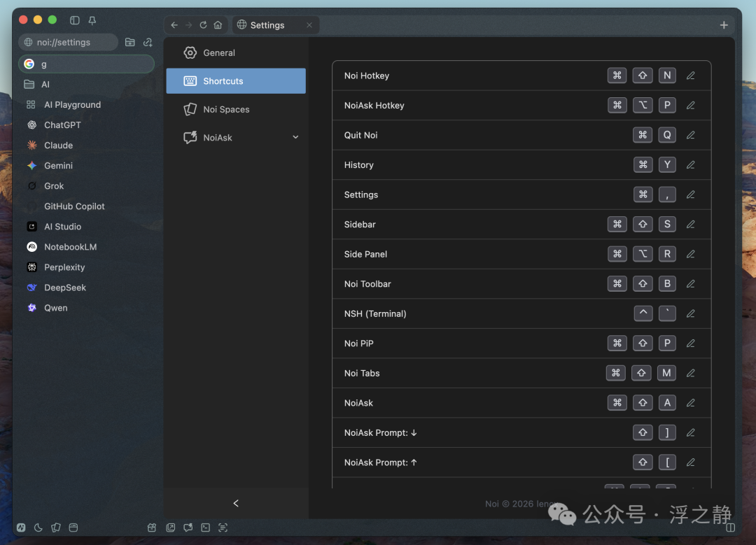Select the Shortcuts settings section
The image size is (756, 545).
click(x=237, y=81)
